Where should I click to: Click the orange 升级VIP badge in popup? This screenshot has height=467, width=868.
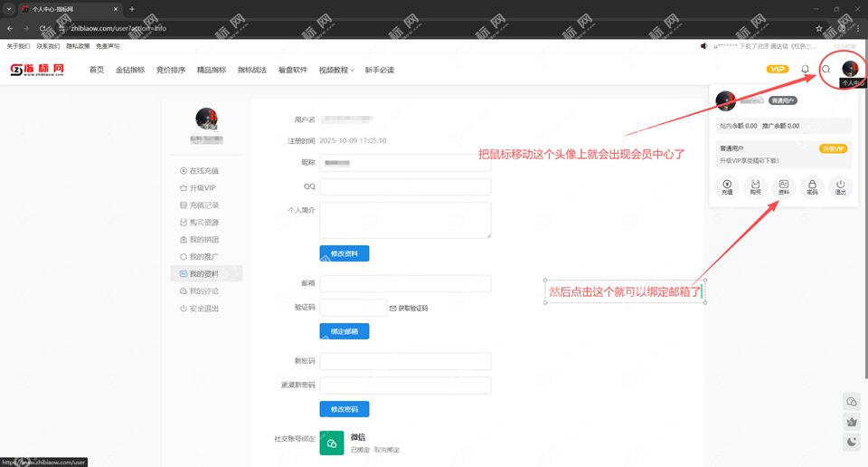[x=833, y=148]
